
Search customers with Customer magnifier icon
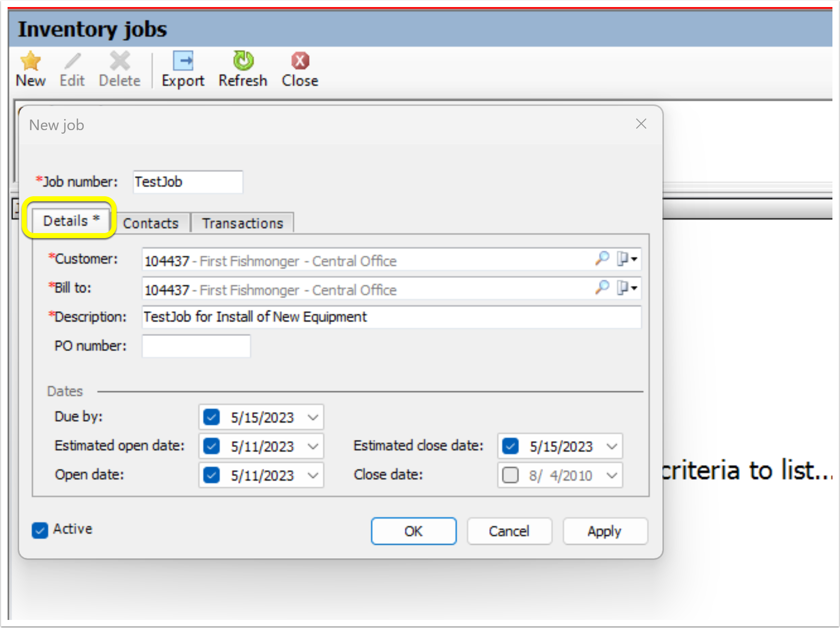(602, 259)
